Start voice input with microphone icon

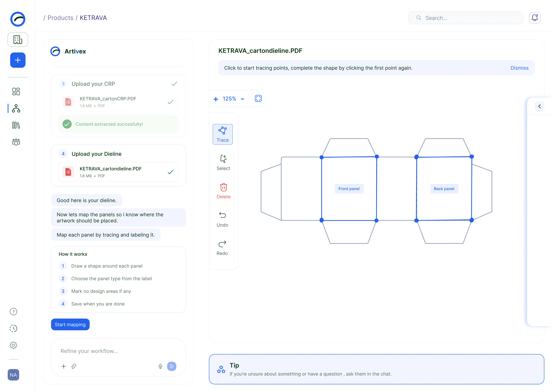tap(160, 366)
